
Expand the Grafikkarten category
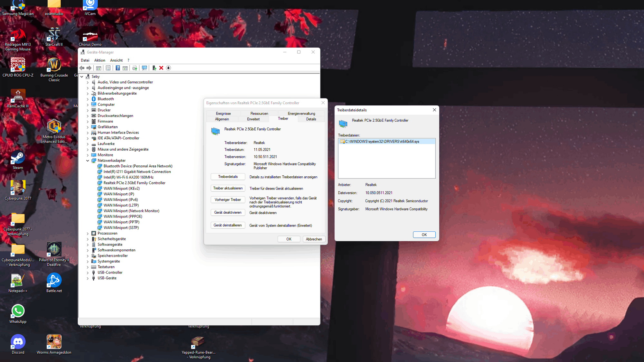[88, 127]
